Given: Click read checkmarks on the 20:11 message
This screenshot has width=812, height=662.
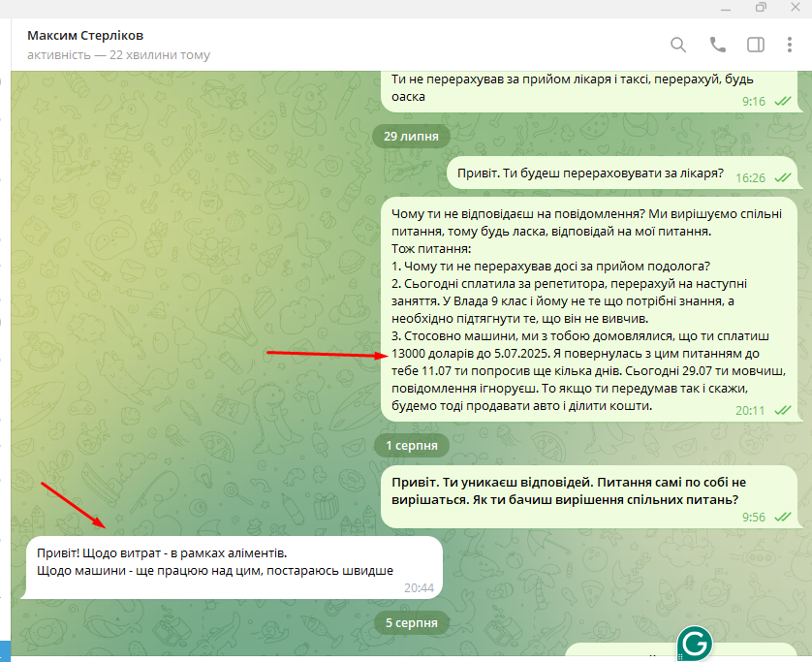Looking at the screenshot, I should 783,411.
